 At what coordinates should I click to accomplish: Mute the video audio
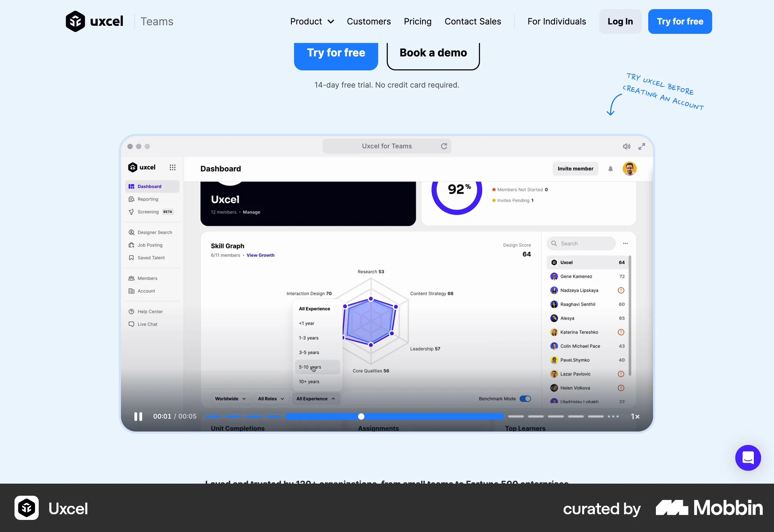click(626, 146)
